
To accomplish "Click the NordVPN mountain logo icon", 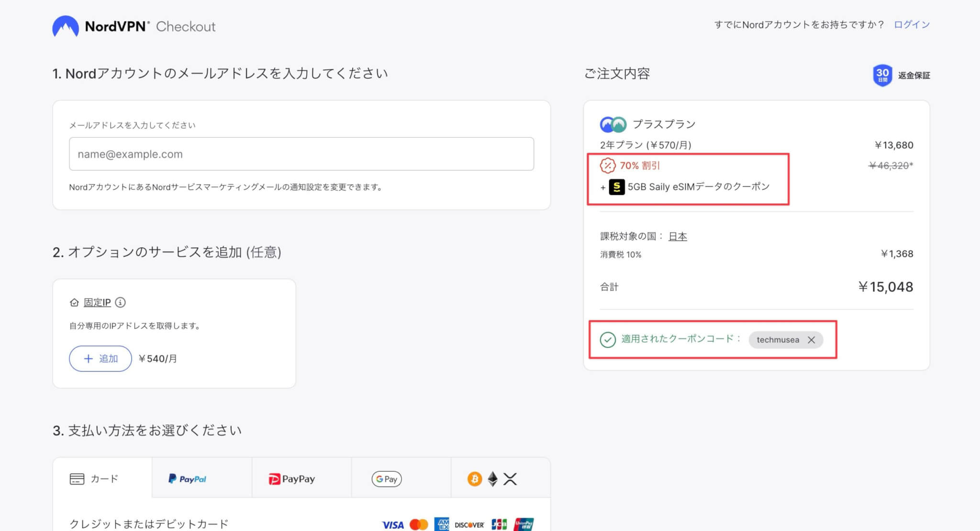I will (66, 26).
